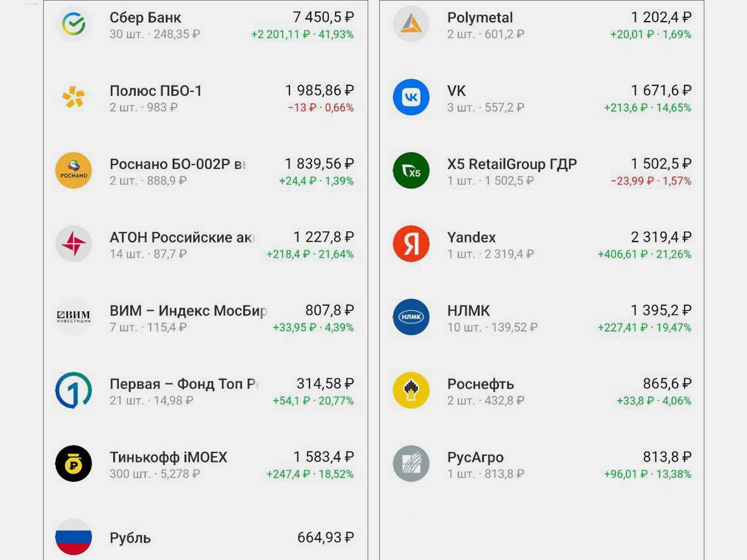Open the Polymetal triangle logo
Image resolution: width=747 pixels, height=560 pixels.
point(411,24)
